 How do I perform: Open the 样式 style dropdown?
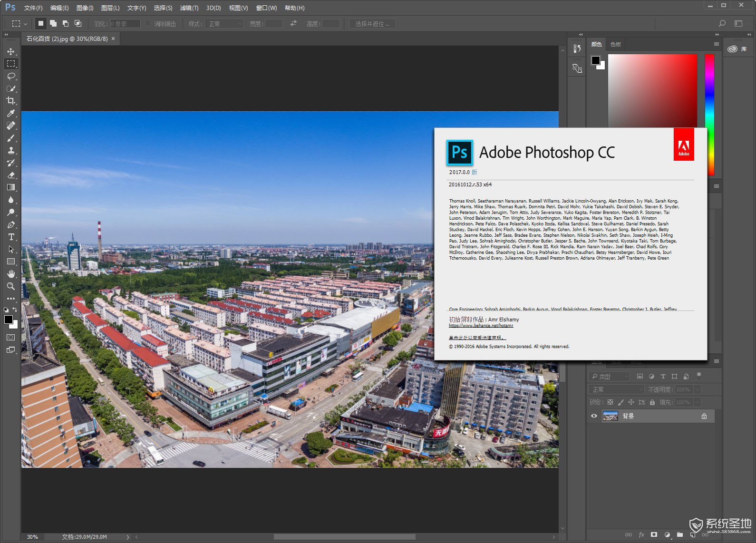click(x=225, y=23)
